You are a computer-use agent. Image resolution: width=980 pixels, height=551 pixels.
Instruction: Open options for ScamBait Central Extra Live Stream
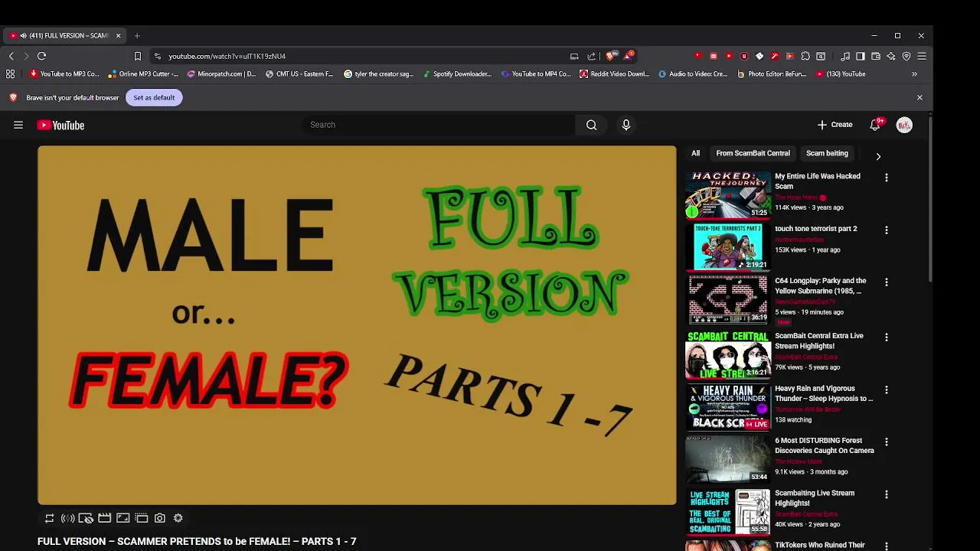(887, 337)
